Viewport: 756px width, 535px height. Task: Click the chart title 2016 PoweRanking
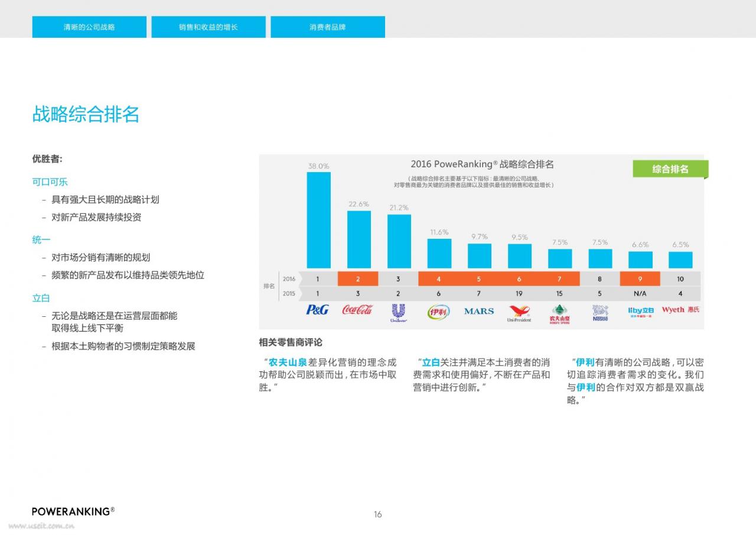[482, 164]
